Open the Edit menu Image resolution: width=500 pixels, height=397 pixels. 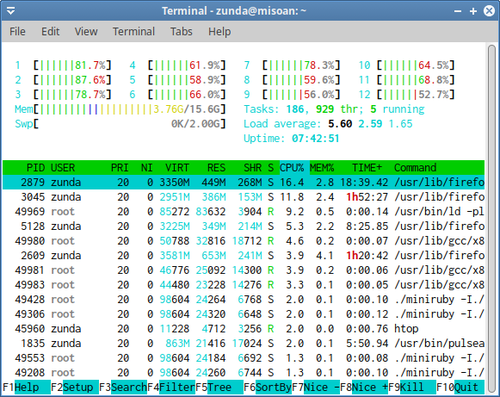coord(50,32)
